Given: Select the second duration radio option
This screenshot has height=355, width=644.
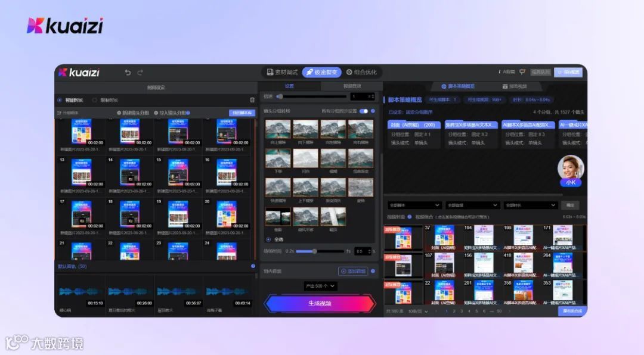Looking at the screenshot, I should [x=94, y=100].
